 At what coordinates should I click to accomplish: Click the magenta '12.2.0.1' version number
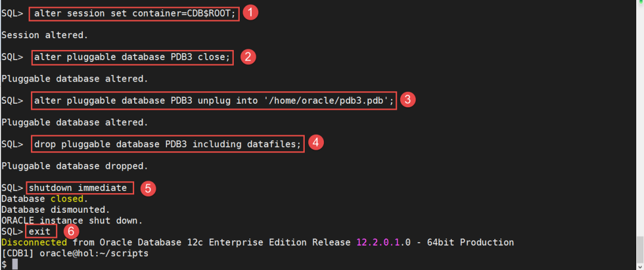(x=381, y=243)
